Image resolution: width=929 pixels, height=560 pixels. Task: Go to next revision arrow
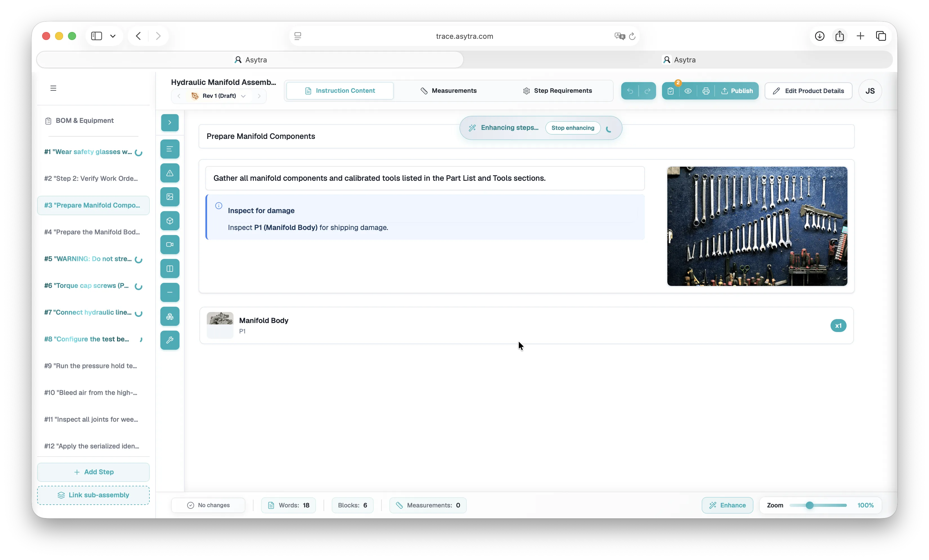(x=259, y=96)
